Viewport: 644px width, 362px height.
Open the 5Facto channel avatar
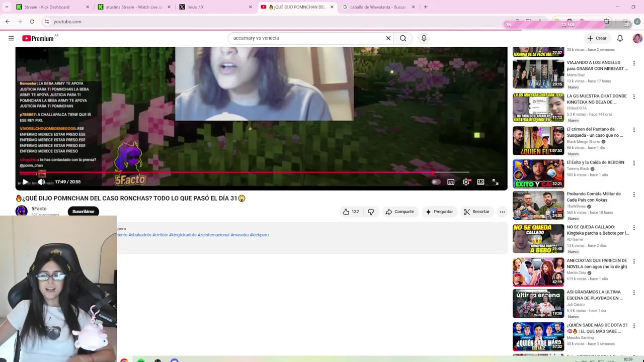22,211
